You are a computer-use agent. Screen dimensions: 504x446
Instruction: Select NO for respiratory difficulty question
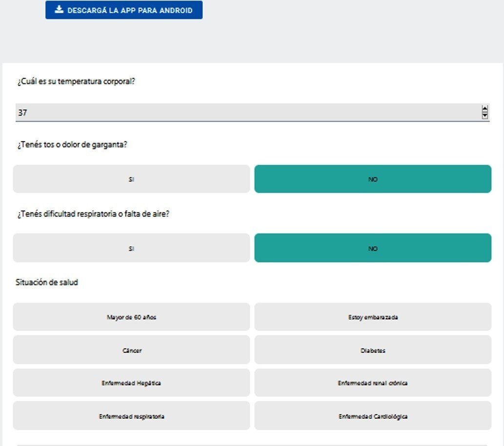point(373,248)
